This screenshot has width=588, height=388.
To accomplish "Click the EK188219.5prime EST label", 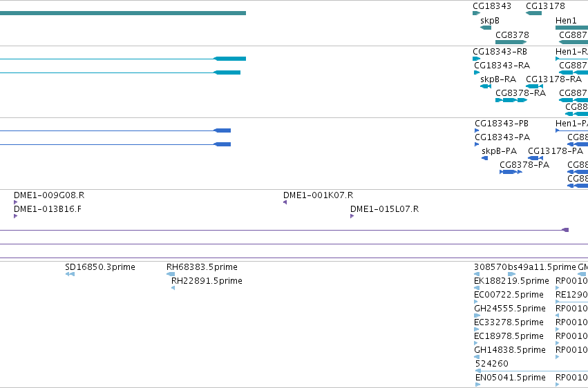I will click(511, 281).
